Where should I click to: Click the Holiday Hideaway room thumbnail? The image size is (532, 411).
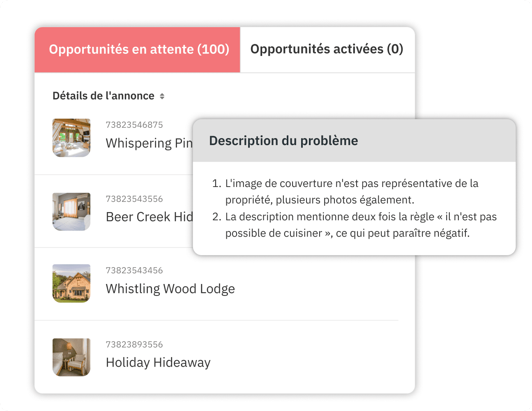[71, 357]
